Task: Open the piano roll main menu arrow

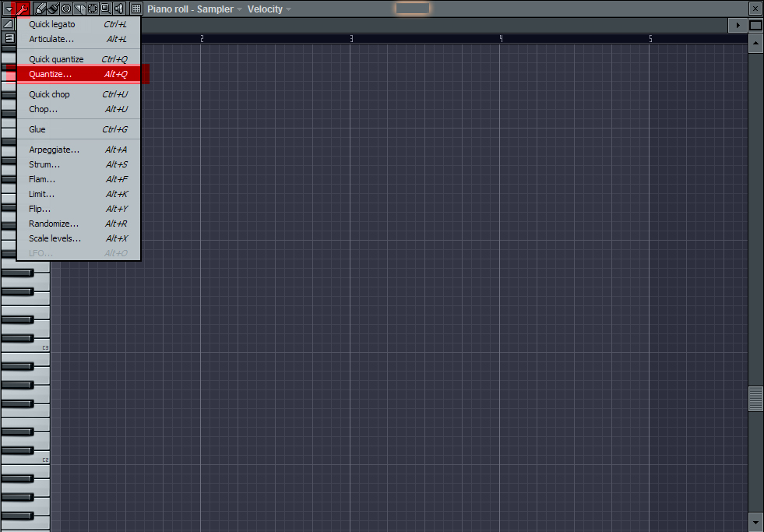Action: [x=9, y=9]
